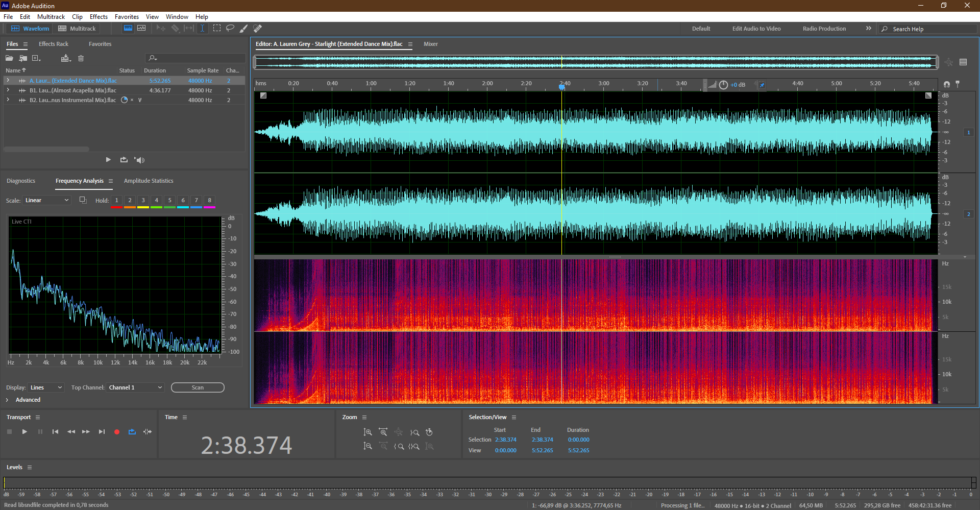Toggle Show Spectral Pitch Display
The image size is (980, 510).
tap(141, 29)
